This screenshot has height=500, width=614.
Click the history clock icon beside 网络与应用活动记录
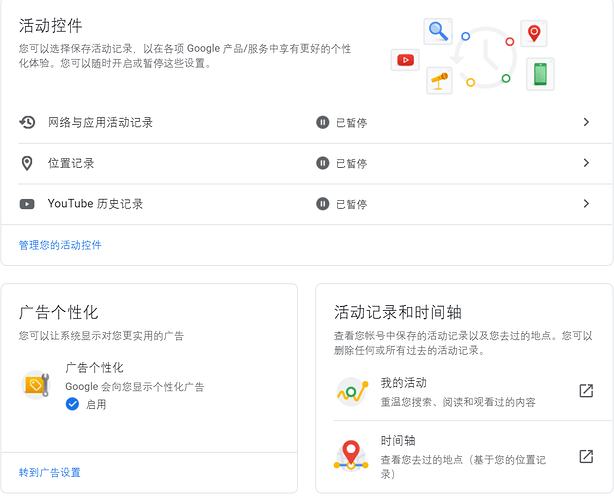pyautogui.click(x=27, y=122)
